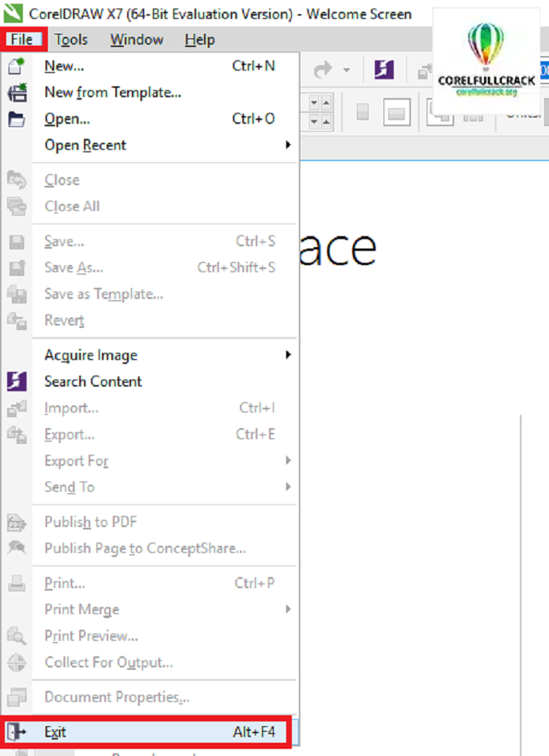
Task: Click the Export icon in File menu
Action: click(x=16, y=434)
